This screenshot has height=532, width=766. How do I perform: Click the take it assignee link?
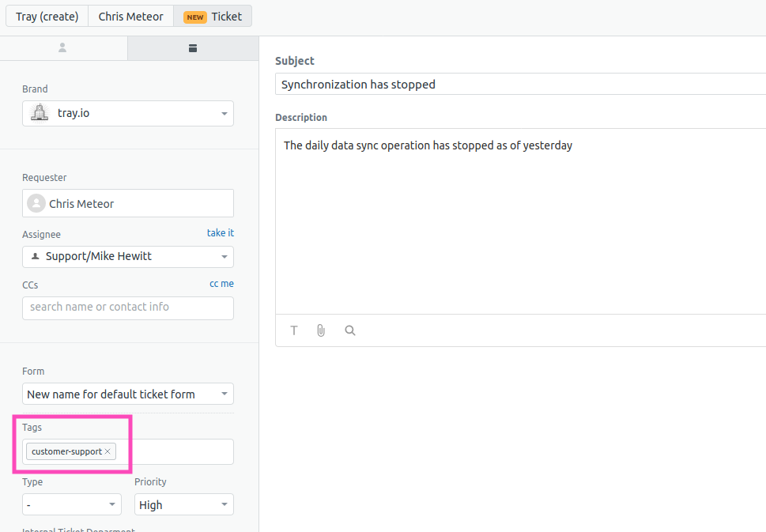tap(220, 232)
